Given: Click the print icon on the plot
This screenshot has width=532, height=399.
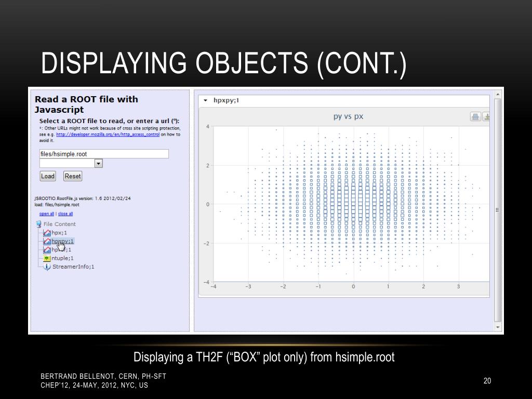Looking at the screenshot, I should [x=475, y=117].
